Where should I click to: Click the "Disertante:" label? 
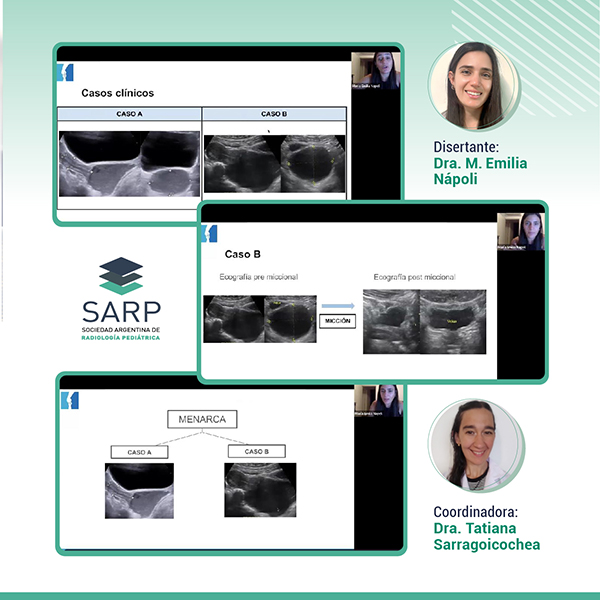[x=466, y=147]
